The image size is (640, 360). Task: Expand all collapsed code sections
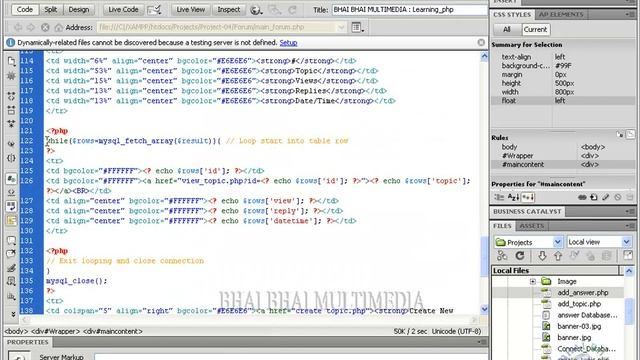coord(11,123)
